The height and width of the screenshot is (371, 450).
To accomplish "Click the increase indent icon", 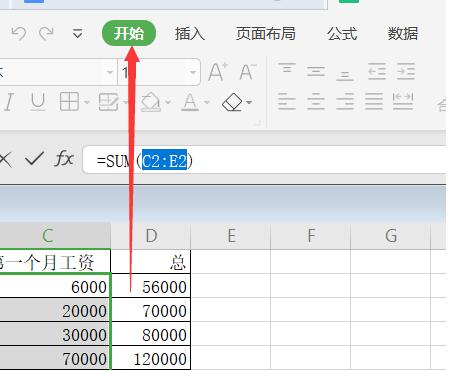I will [x=406, y=71].
